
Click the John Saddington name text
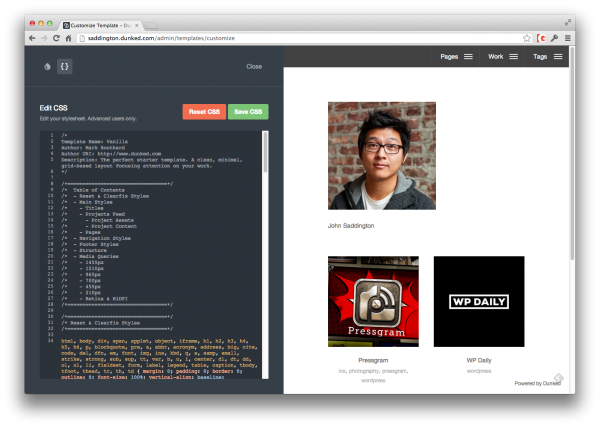tap(351, 226)
